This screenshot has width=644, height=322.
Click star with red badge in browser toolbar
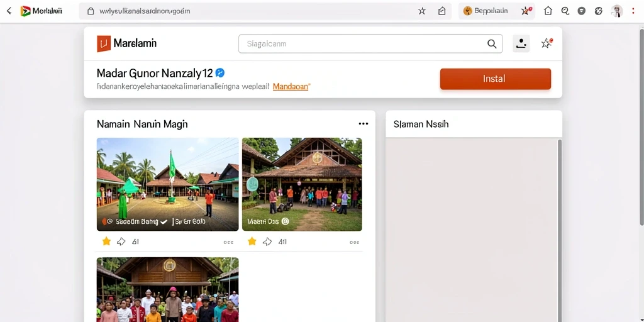tap(526, 11)
